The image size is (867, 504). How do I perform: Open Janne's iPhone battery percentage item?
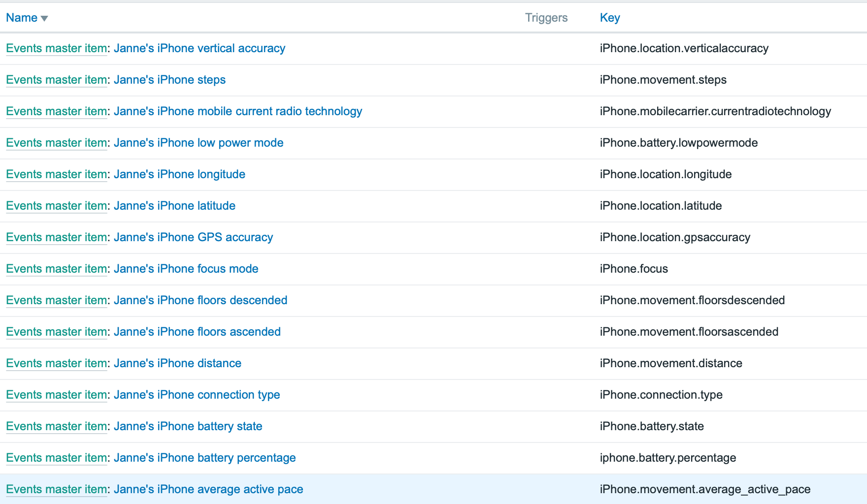pyautogui.click(x=204, y=458)
